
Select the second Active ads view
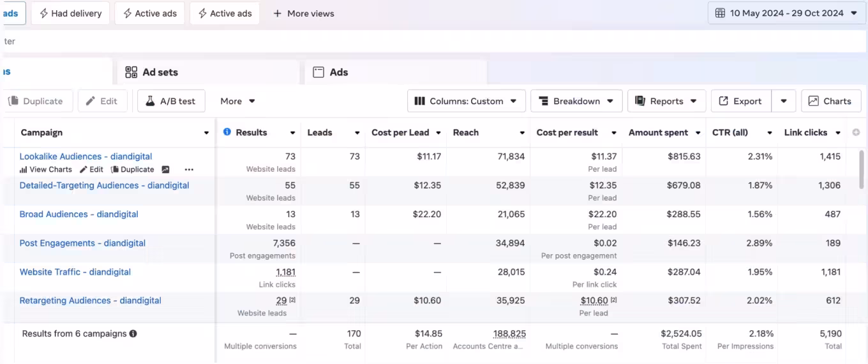click(225, 13)
